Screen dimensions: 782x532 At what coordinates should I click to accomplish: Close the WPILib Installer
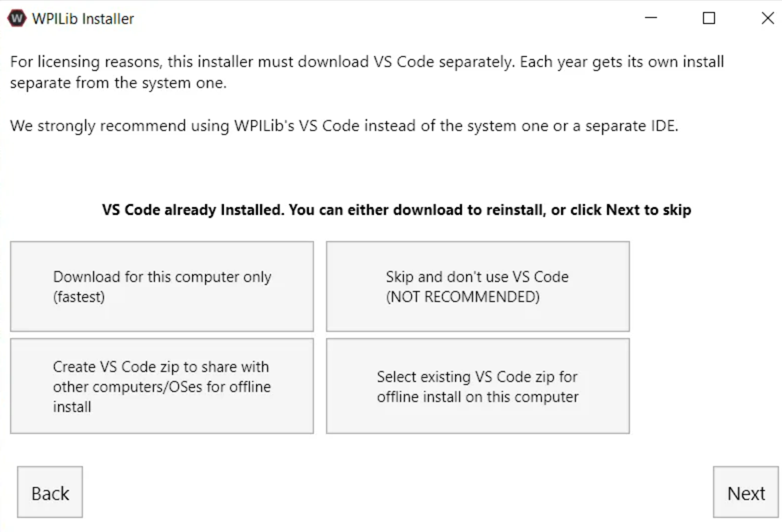tap(767, 18)
